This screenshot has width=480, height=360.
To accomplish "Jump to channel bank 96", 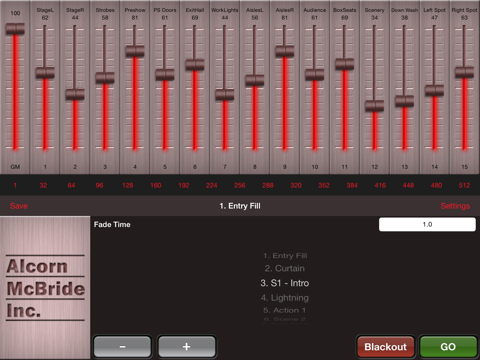I will click(99, 185).
